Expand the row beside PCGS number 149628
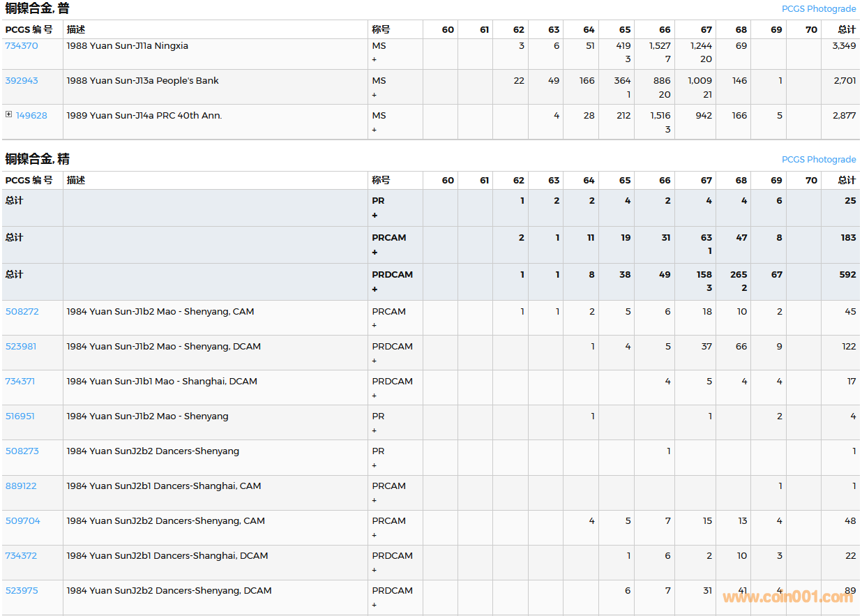This screenshot has height=616, width=862. [x=9, y=114]
